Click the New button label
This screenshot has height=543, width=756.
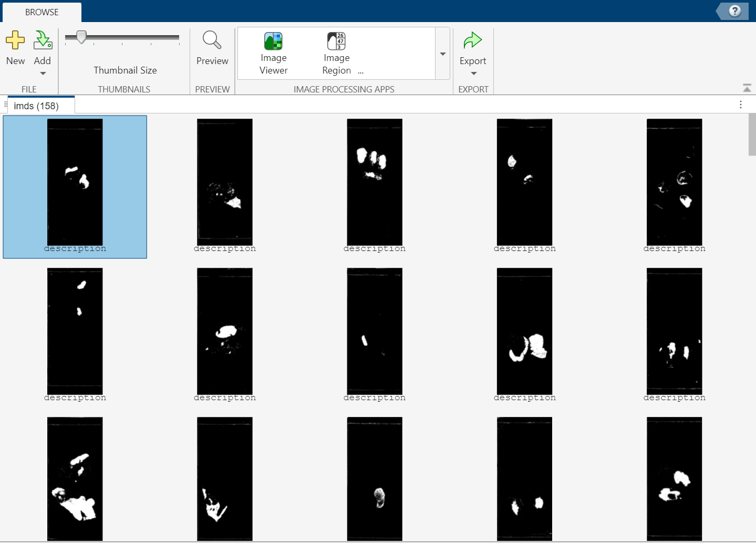coord(15,60)
